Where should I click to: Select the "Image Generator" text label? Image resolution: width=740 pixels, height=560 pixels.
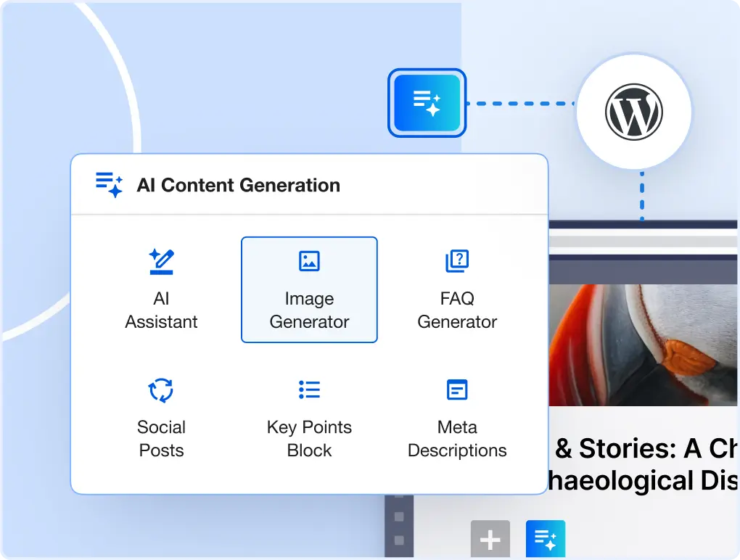(x=309, y=310)
